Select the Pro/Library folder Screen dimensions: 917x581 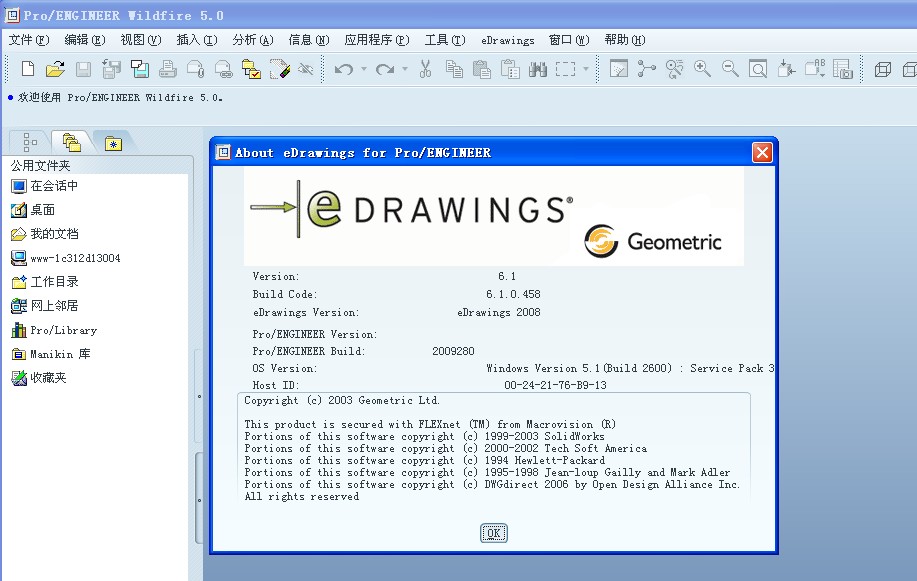(54, 331)
